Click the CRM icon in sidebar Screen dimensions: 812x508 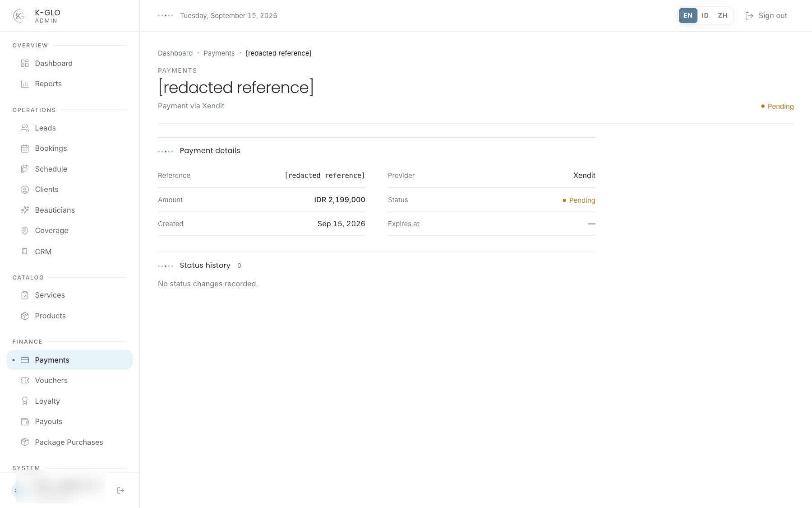25,252
